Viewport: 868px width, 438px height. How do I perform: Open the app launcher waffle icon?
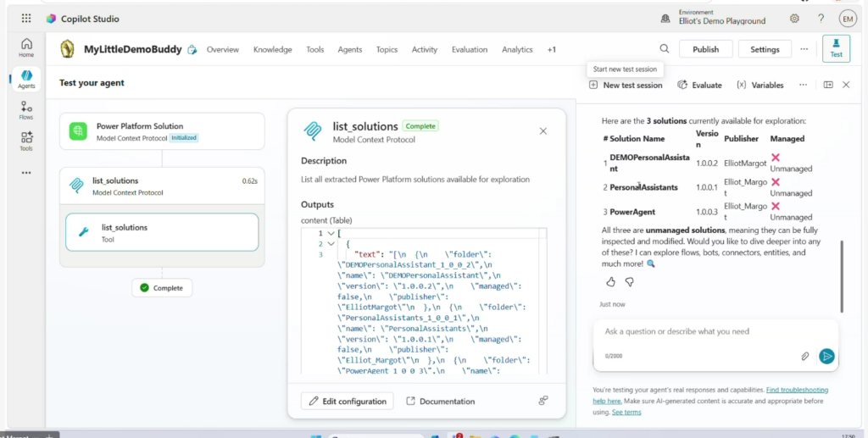point(26,19)
